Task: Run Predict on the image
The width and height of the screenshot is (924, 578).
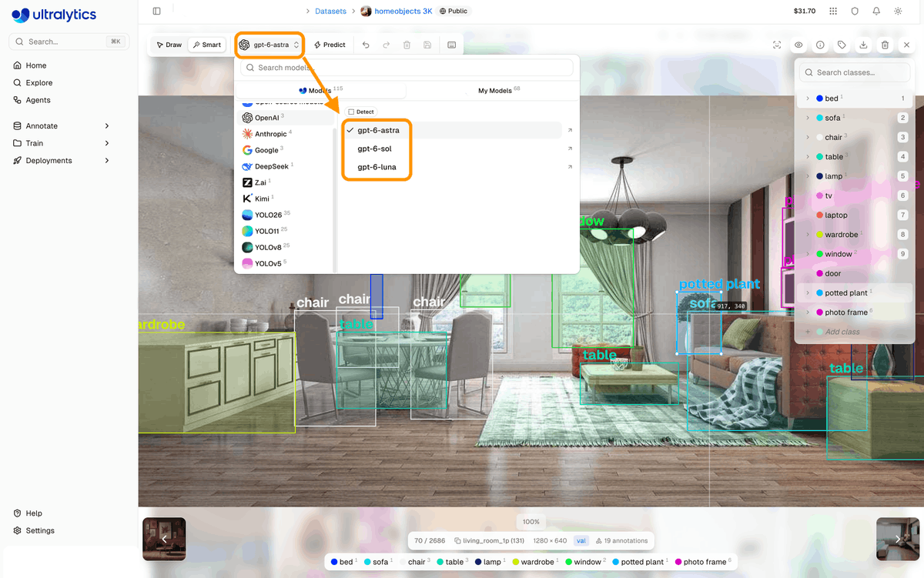Action: (330, 45)
